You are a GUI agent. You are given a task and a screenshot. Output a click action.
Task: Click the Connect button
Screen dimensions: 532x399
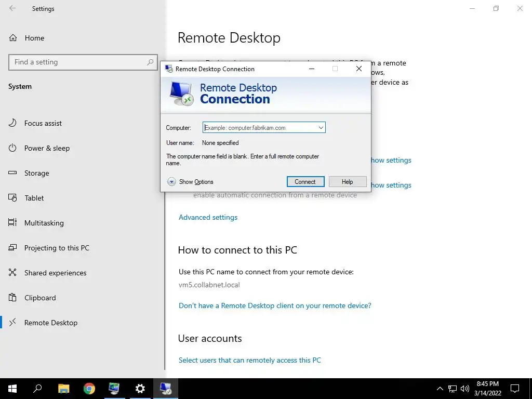tap(305, 181)
